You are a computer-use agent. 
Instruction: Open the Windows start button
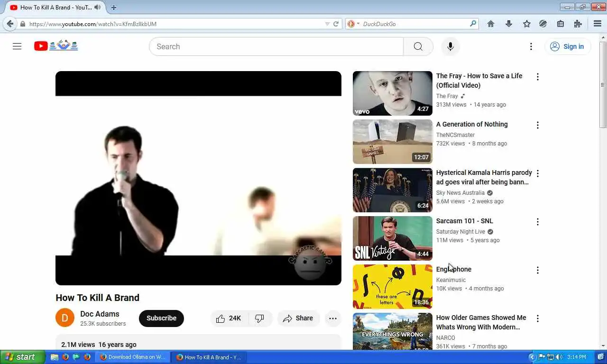click(x=23, y=357)
